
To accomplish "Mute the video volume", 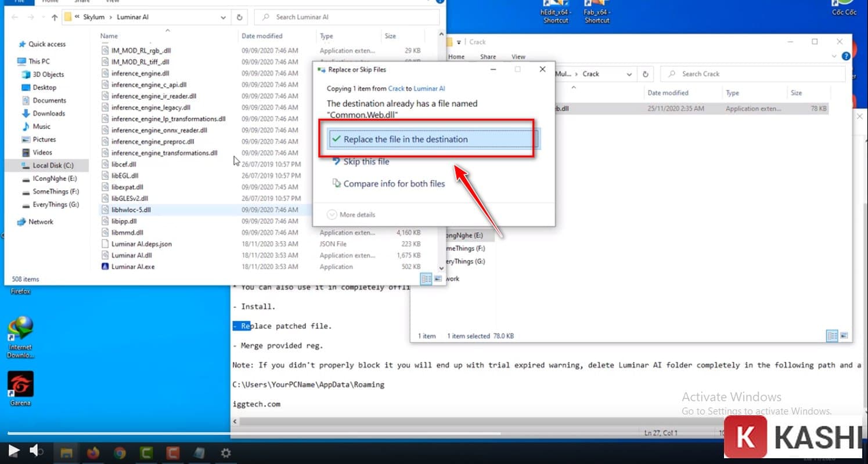I will [x=36, y=451].
